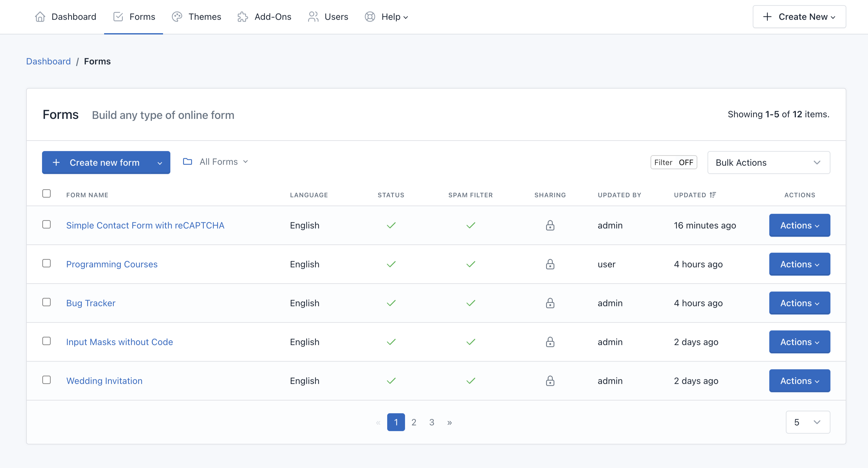
Task: Click the Themes palette icon
Action: (177, 17)
